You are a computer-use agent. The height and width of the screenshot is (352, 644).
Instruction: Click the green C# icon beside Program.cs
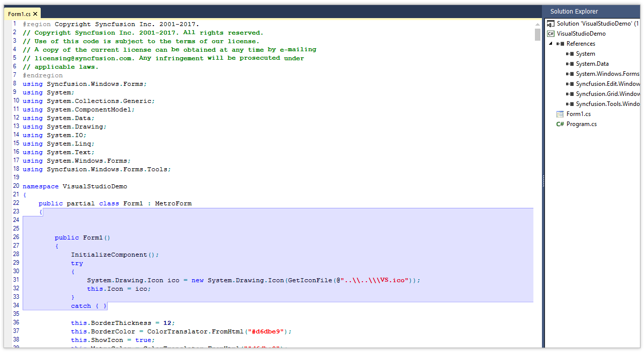[560, 124]
